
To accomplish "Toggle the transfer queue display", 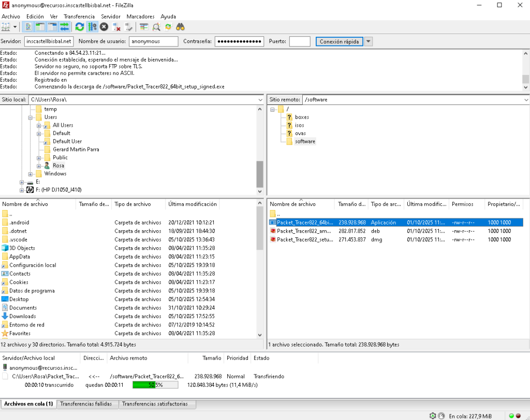I will (64, 26).
